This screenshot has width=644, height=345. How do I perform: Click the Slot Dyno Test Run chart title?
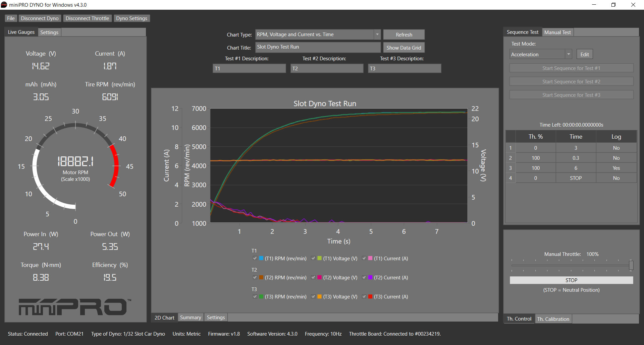(x=325, y=103)
